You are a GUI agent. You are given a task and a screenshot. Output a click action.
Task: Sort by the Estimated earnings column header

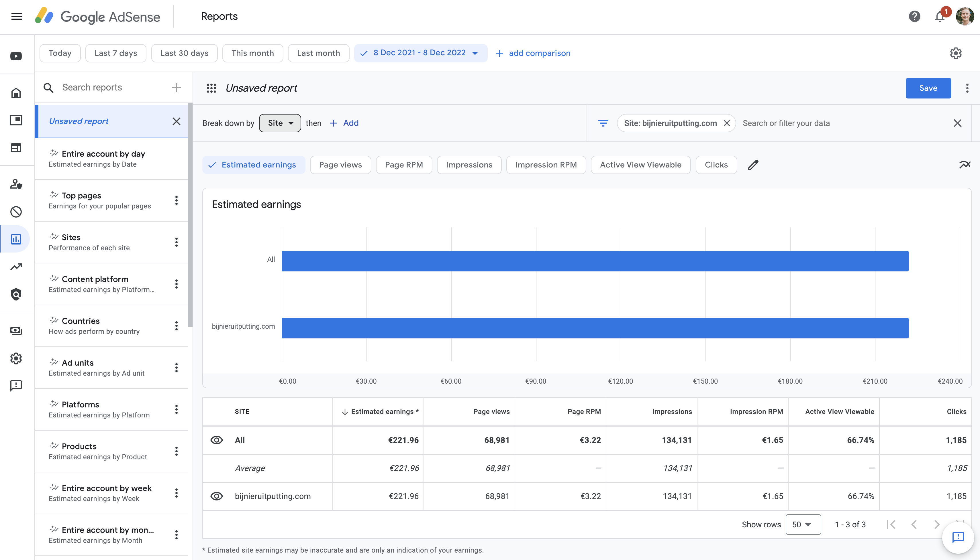pyautogui.click(x=378, y=411)
